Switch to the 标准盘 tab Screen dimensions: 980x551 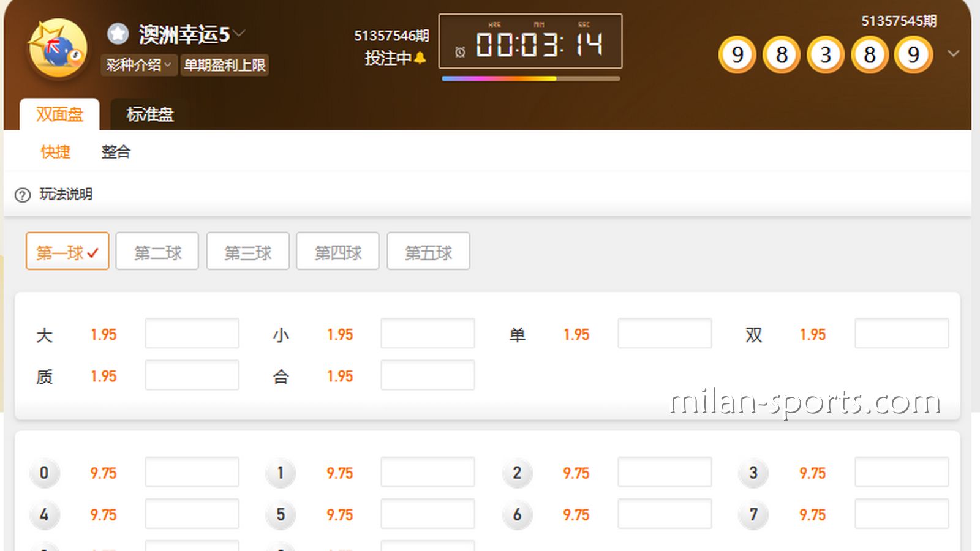click(x=150, y=114)
